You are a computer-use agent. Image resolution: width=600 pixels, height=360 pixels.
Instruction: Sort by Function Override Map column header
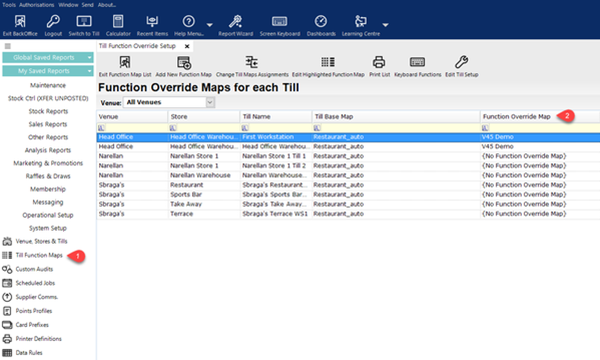pos(540,117)
